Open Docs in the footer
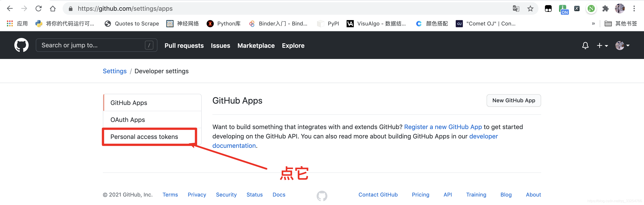 click(279, 195)
